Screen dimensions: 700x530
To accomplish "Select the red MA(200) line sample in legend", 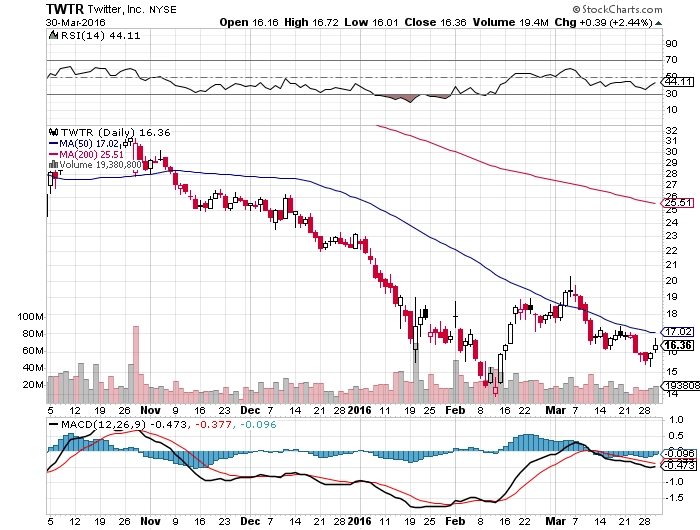I will point(54,155).
